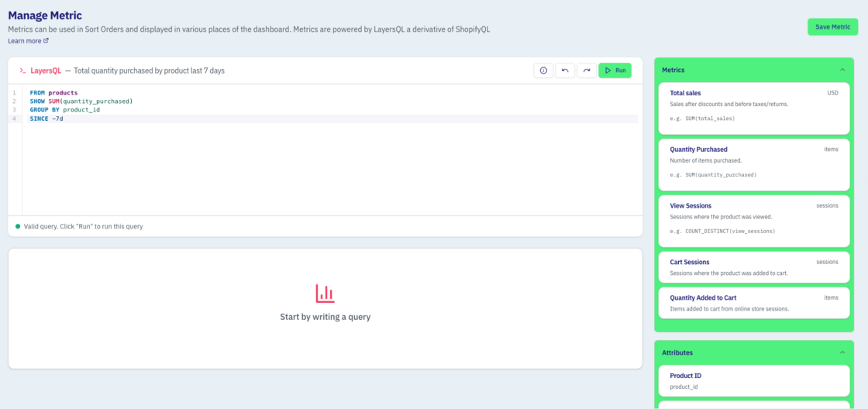Click the USD unit label
868x409 pixels.
click(832, 93)
